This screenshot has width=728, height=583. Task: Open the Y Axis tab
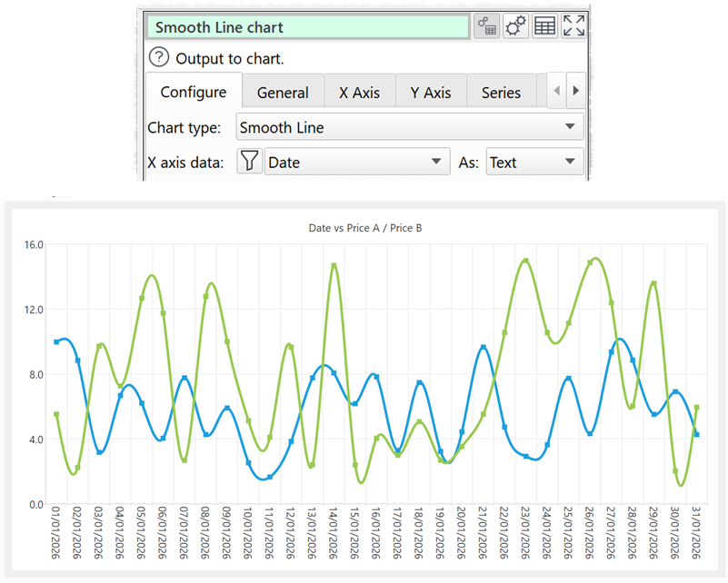(x=431, y=92)
